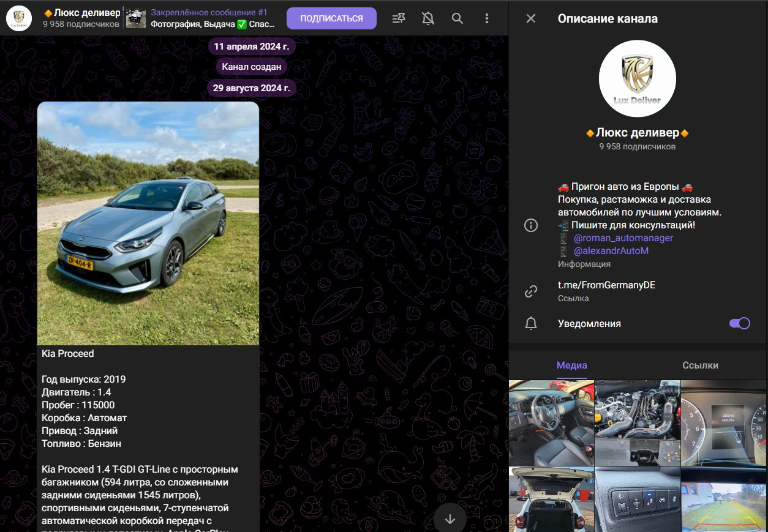The height and width of the screenshot is (532, 768).
Task: Search messages with magnifier icon
Action: click(x=457, y=18)
